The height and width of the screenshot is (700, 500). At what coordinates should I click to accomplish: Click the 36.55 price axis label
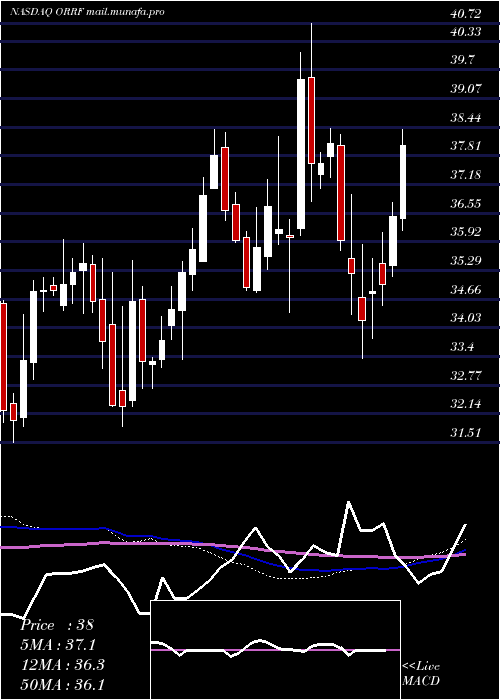click(x=466, y=204)
